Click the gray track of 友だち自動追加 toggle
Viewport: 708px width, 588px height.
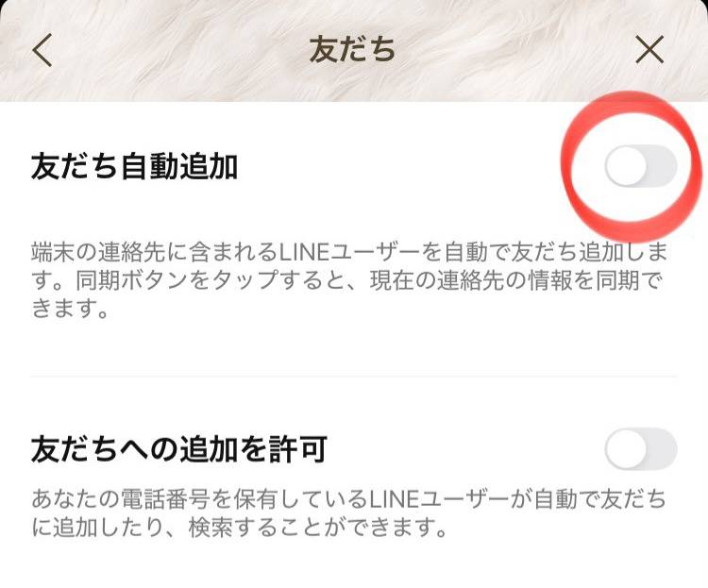click(664, 166)
